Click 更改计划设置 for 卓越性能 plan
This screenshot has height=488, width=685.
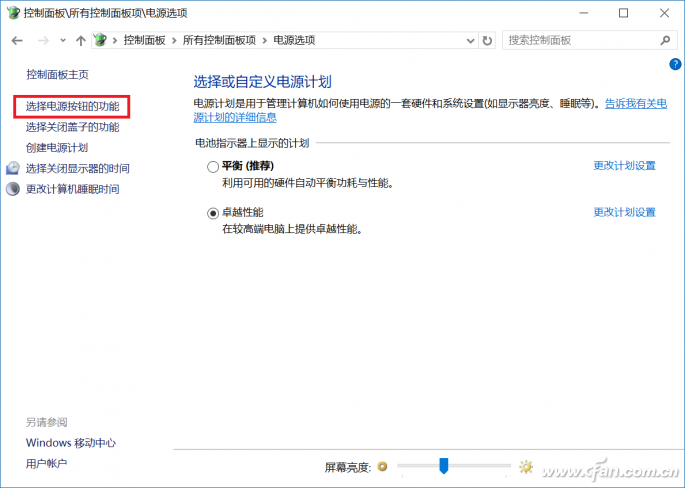pos(625,212)
